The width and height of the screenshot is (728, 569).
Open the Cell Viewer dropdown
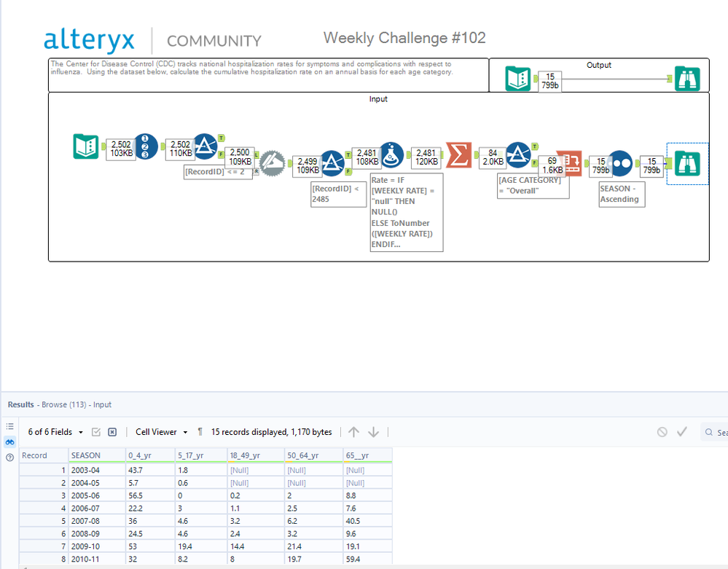coord(162,432)
